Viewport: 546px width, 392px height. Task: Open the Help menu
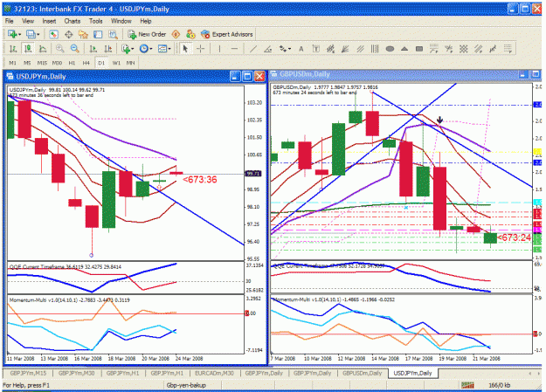click(x=146, y=21)
